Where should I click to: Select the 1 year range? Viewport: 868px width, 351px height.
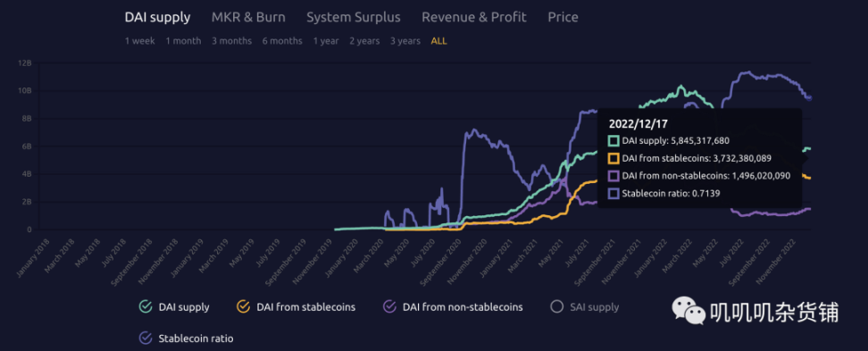coord(326,41)
